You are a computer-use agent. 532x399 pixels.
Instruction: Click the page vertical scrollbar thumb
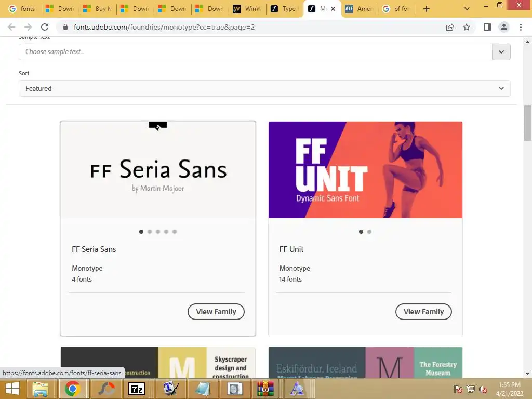[x=527, y=123]
